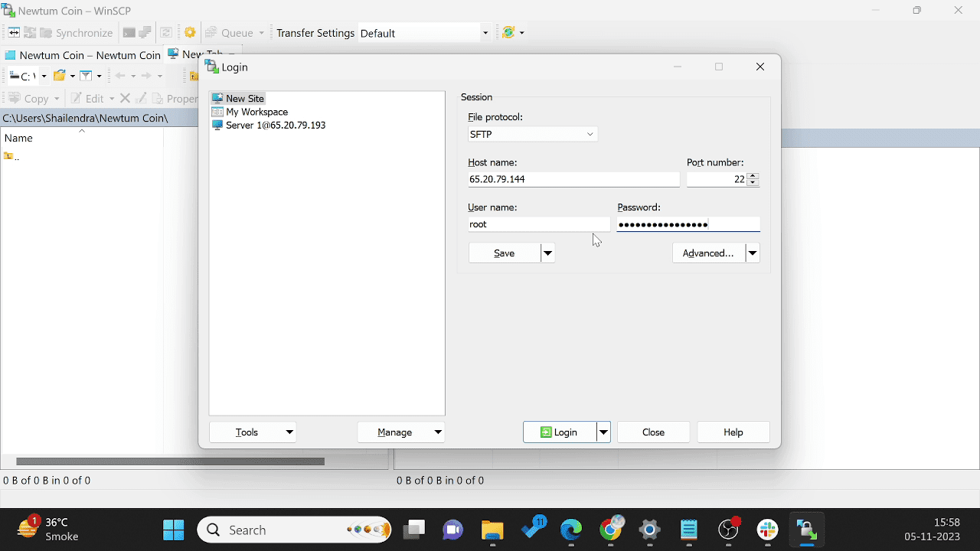Open the Advanced button dropdown arrow

(x=753, y=253)
